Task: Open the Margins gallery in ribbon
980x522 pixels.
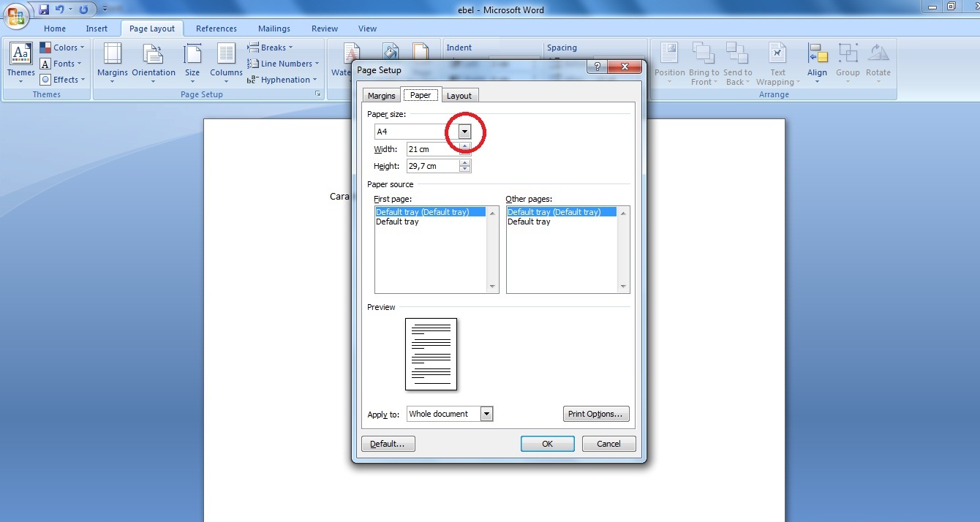Action: pos(112,64)
